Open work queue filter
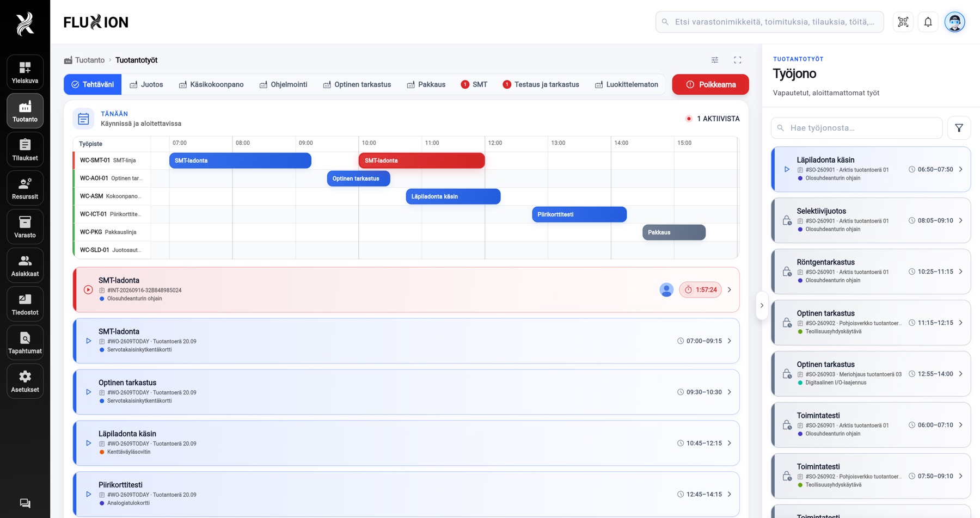 [x=959, y=128]
